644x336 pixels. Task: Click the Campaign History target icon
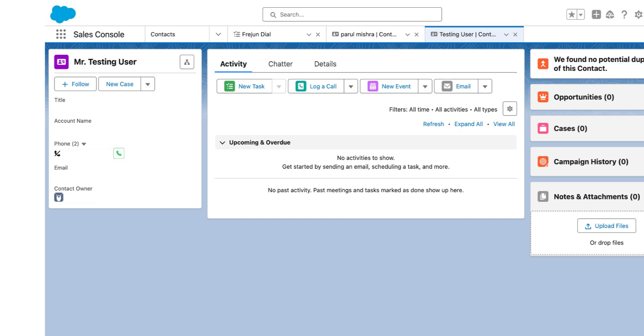[x=543, y=162]
